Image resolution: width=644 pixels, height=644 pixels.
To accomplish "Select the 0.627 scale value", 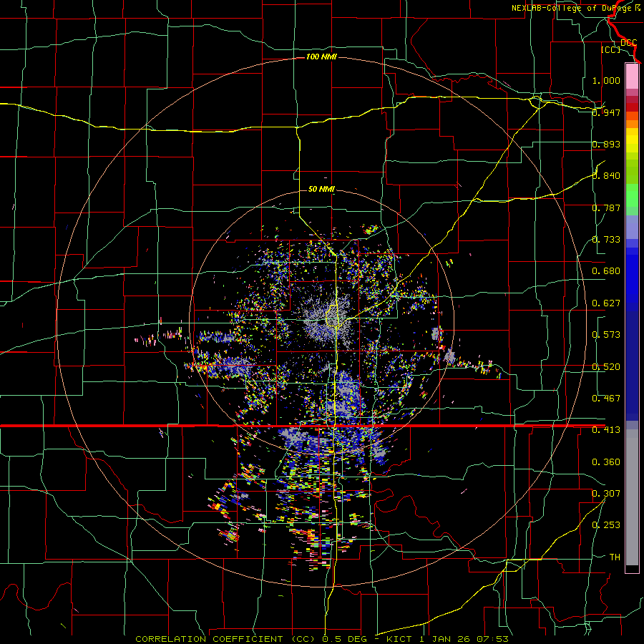I will tap(606, 303).
